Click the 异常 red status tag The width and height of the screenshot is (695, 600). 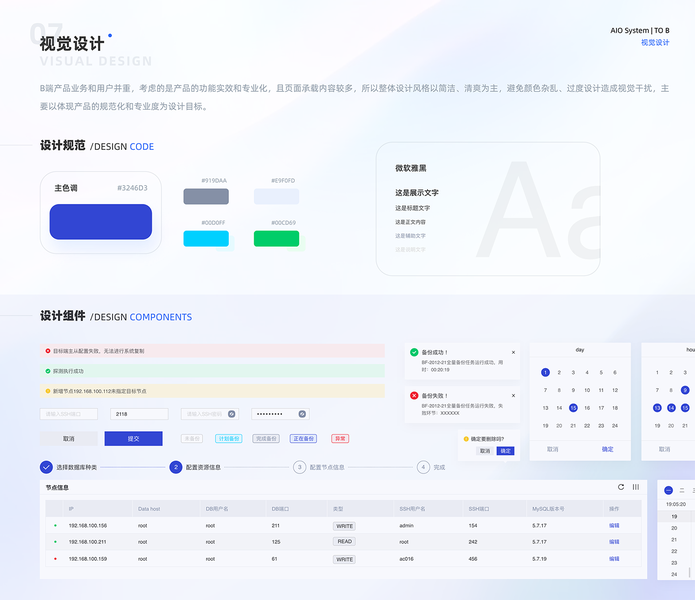click(x=340, y=439)
